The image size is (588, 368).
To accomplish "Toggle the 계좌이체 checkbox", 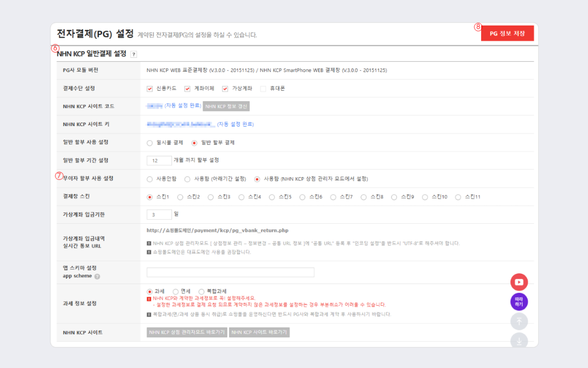I will coord(187,89).
